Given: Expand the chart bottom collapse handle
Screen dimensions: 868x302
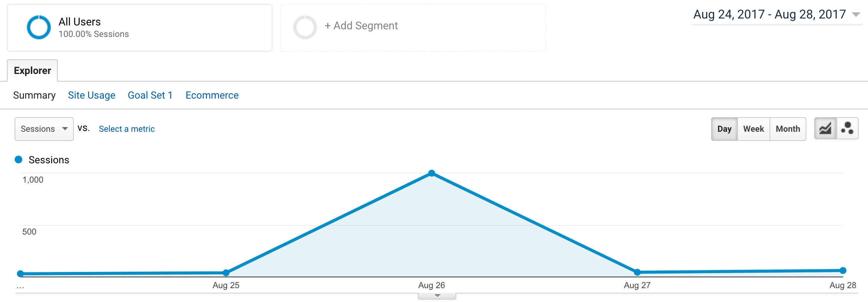Looking at the screenshot, I should pos(437,296).
